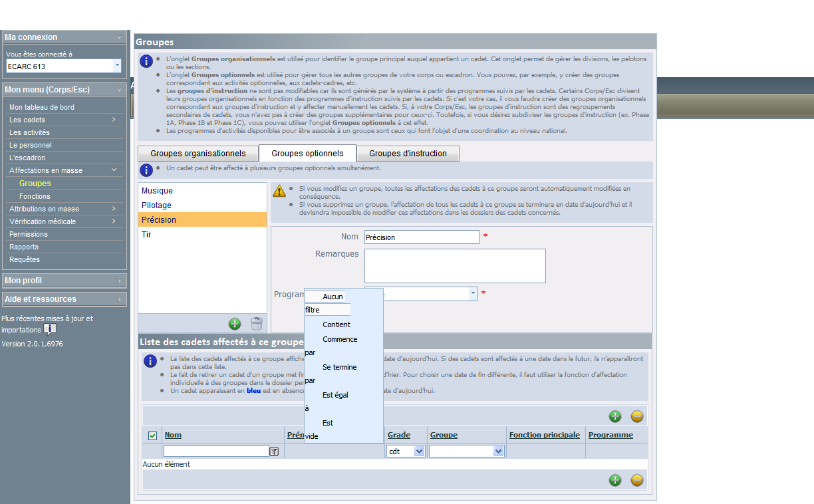Click the green add cadet icon above table
Image resolution: width=814 pixels, height=504 pixels.
(615, 416)
